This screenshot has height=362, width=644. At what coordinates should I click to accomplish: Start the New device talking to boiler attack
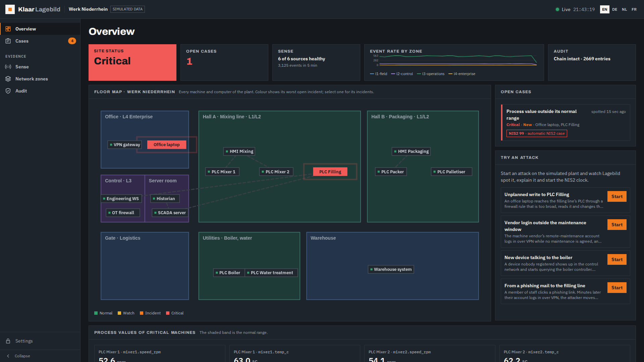[x=617, y=259]
